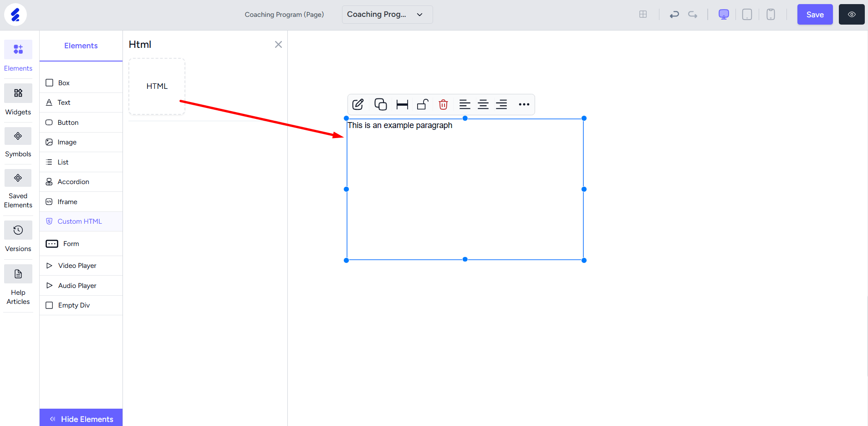Screen dimensions: 868x426
Task: Click the full-width stretch icon
Action: [402, 104]
